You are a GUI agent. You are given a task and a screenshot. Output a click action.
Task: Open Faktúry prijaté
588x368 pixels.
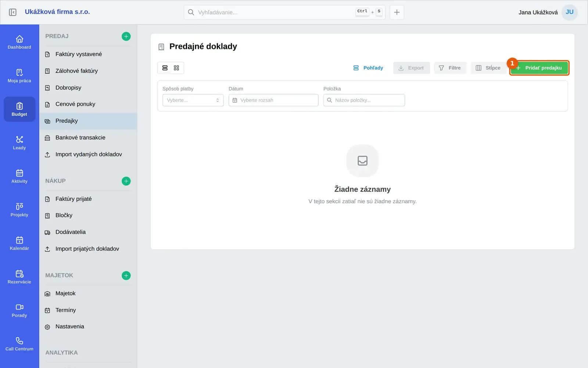tap(88, 199)
